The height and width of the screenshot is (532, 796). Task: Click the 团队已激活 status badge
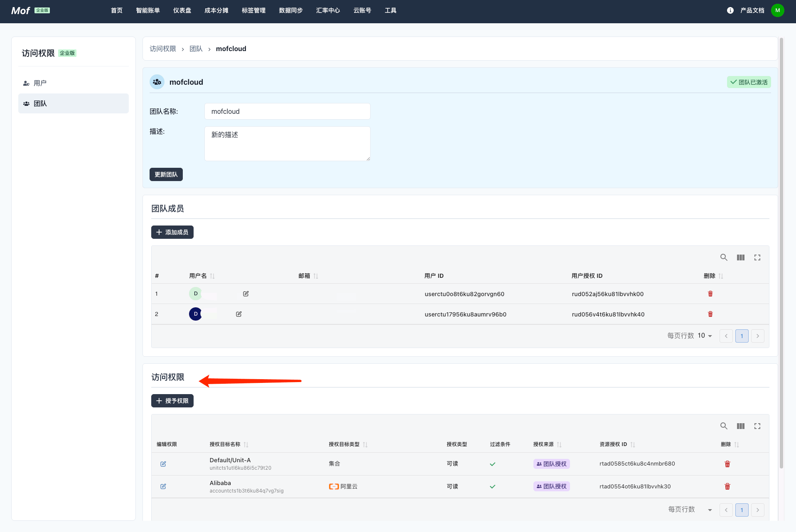click(x=749, y=82)
